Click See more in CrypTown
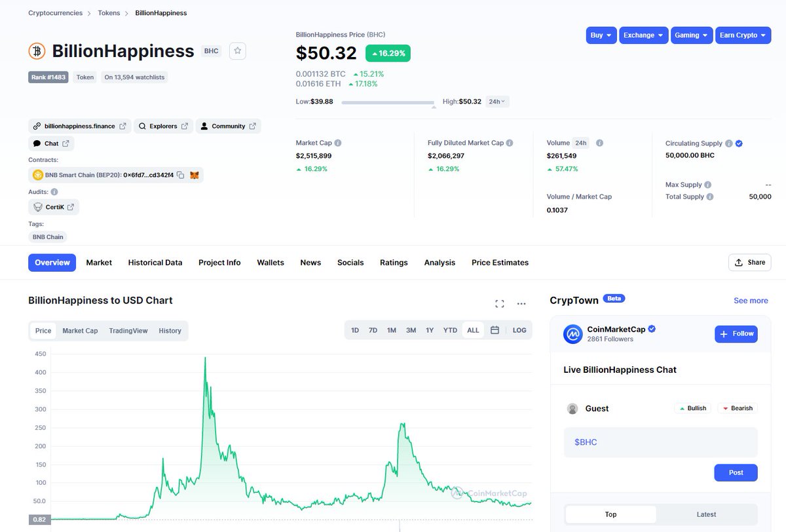 point(751,301)
